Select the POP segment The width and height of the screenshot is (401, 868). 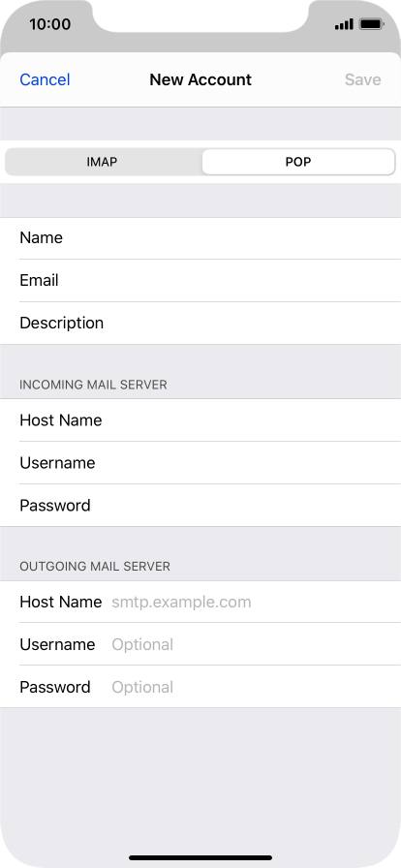click(298, 162)
